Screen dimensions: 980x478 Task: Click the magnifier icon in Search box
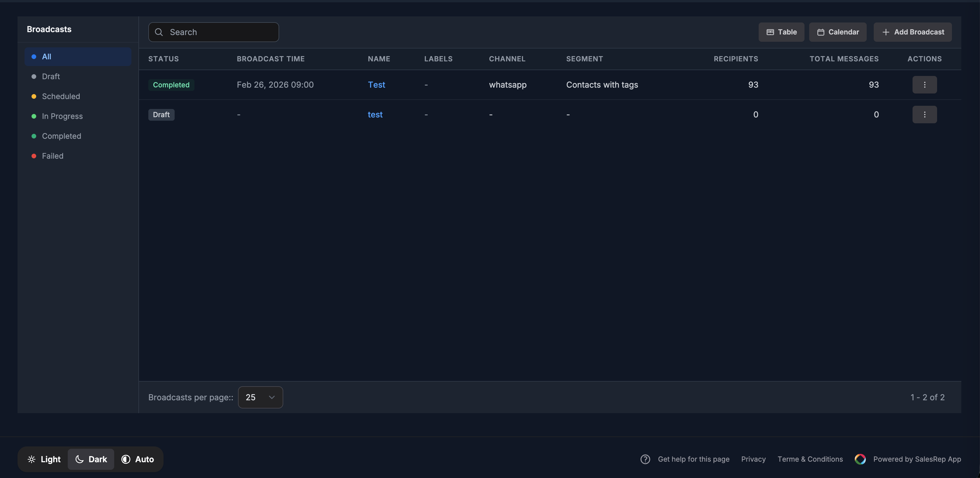click(159, 32)
